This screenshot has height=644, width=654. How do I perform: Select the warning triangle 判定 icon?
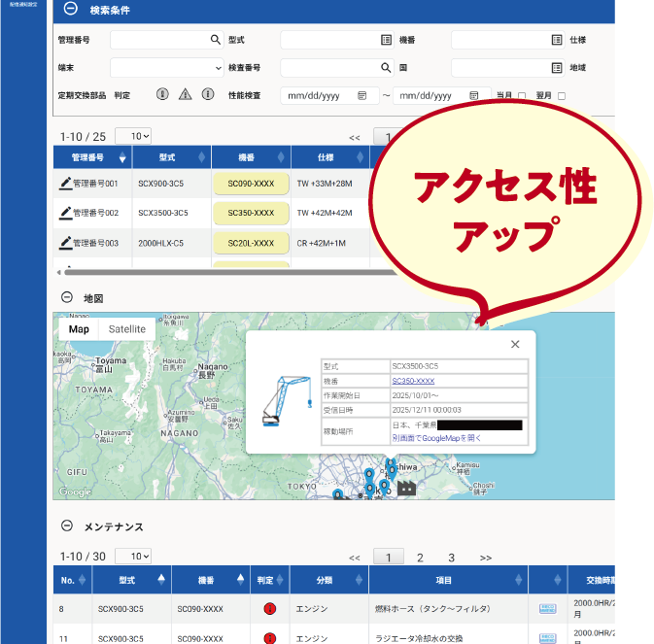186,94
